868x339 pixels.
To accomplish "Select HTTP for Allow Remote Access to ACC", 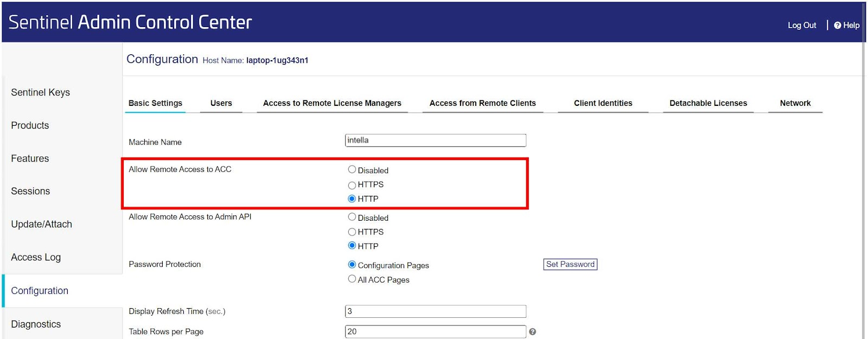I will click(352, 199).
